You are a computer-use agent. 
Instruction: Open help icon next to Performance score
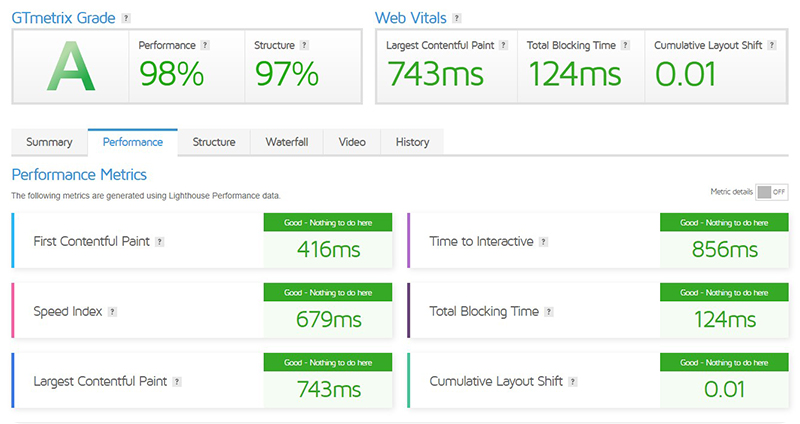pos(205,45)
